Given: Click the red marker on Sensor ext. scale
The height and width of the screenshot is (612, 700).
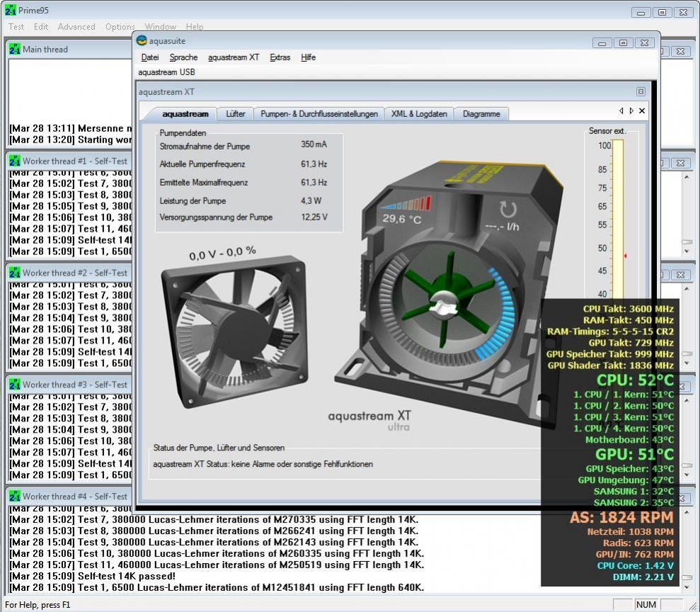Looking at the screenshot, I should [626, 256].
